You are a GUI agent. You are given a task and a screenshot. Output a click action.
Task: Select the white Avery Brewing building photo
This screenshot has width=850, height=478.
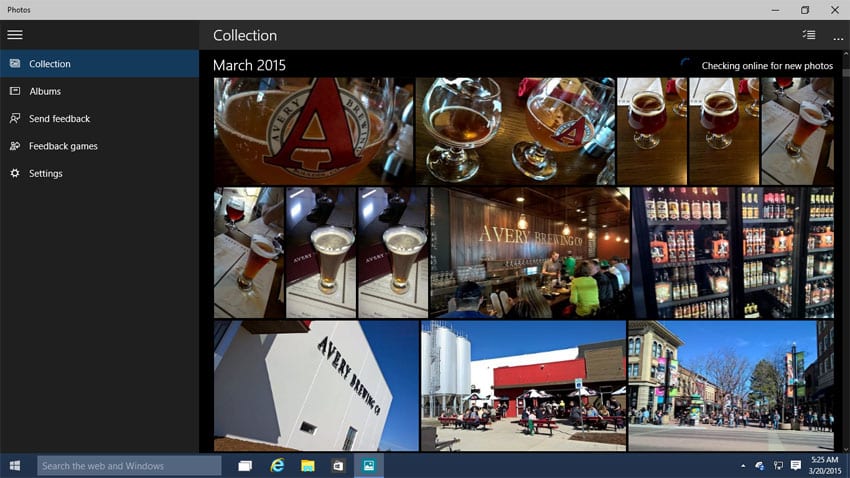point(315,386)
